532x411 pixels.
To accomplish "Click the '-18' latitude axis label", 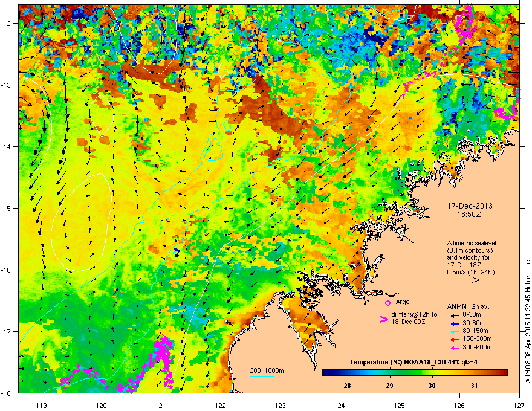I will pyautogui.click(x=7, y=393).
